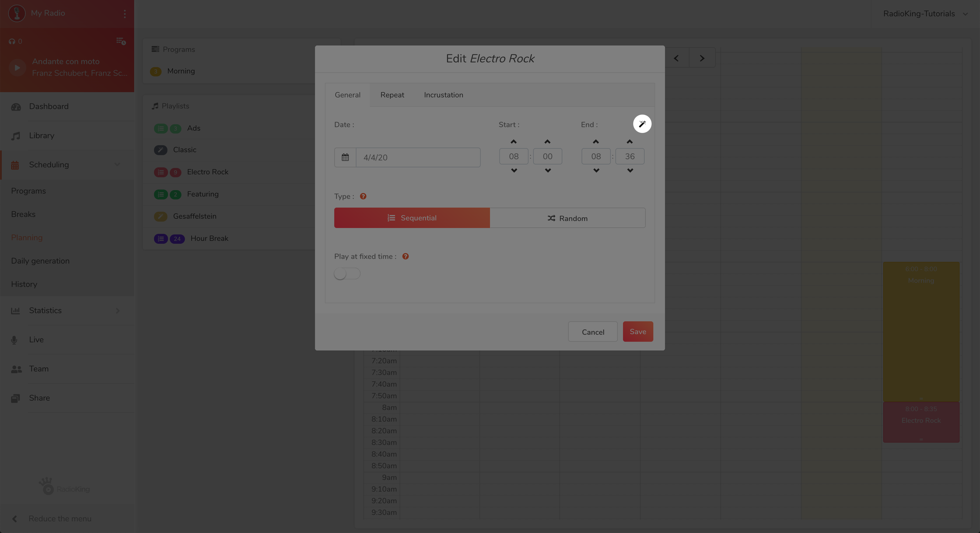Click the Start minutes field 00
The image size is (980, 533).
pos(547,156)
